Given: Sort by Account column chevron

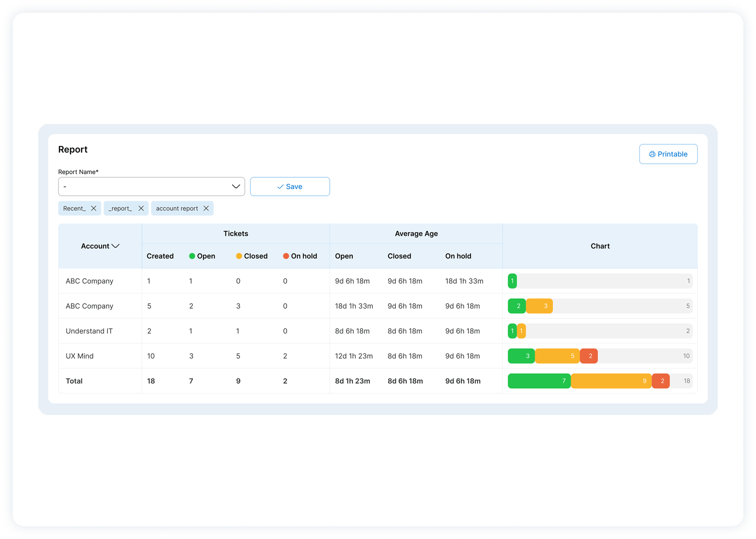Looking at the screenshot, I should [116, 246].
